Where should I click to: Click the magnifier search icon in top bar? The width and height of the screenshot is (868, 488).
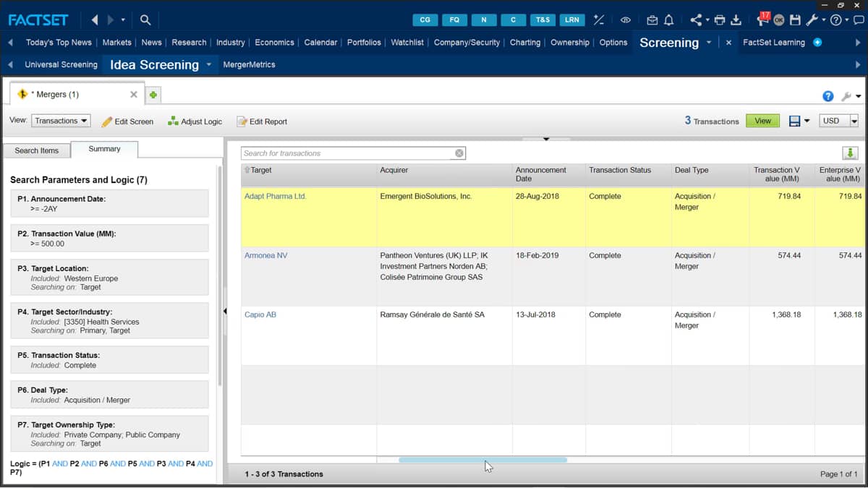(145, 20)
